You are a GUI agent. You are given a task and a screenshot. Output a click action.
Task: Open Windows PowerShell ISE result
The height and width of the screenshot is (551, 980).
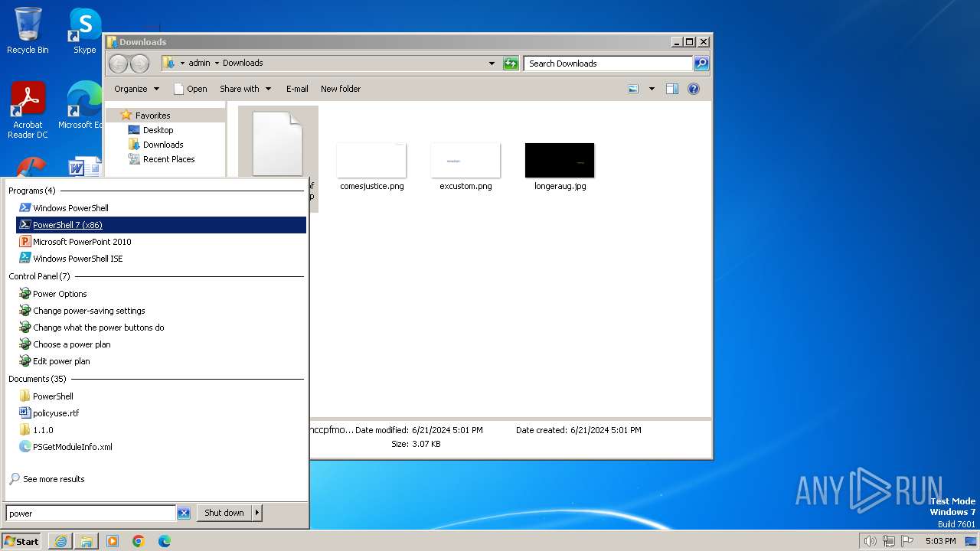(77, 259)
